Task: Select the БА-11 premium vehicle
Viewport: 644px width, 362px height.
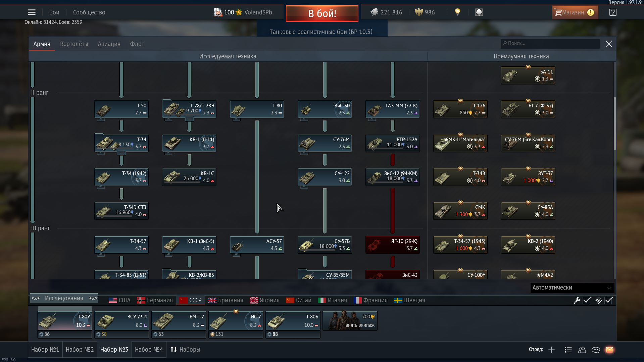Action: click(x=528, y=75)
